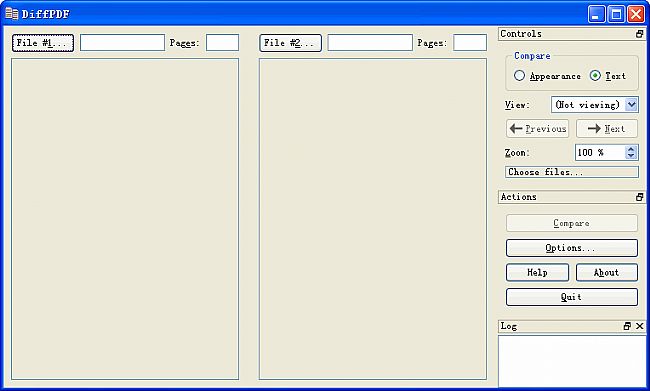Maximize the DiffPDF window

pos(616,14)
